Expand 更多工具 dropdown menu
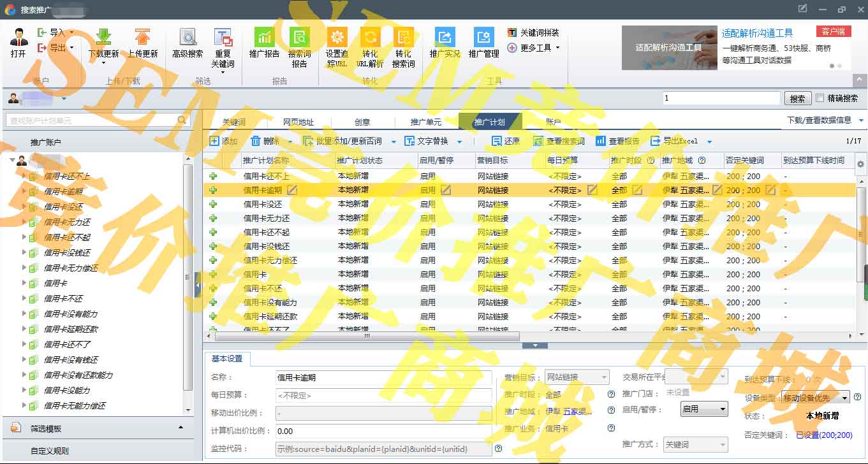This screenshot has width=868, height=464. click(534, 48)
